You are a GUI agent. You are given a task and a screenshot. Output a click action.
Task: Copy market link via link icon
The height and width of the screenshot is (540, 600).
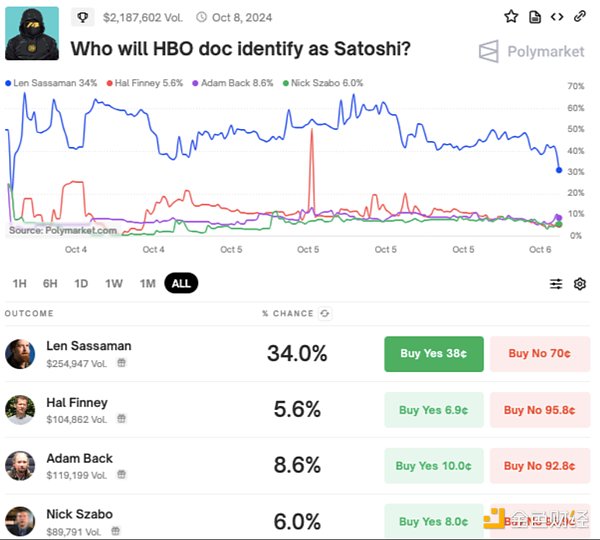580,17
